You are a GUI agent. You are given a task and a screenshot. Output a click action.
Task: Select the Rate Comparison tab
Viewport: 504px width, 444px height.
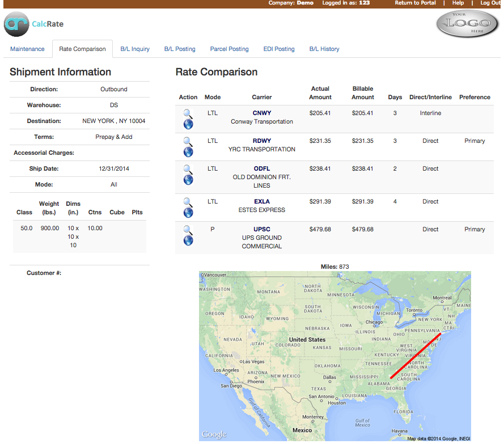(x=82, y=49)
